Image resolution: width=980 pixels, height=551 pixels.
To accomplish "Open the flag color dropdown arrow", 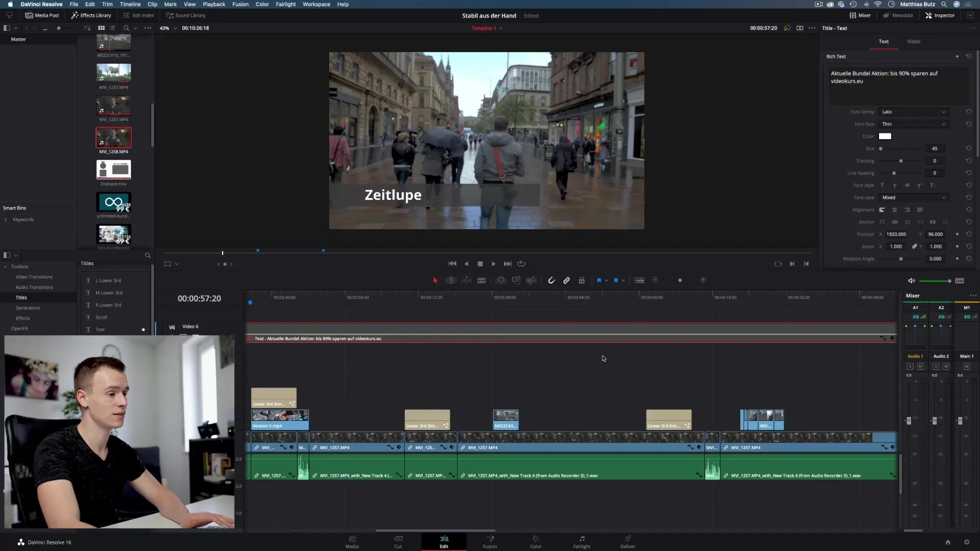I will 606,281.
